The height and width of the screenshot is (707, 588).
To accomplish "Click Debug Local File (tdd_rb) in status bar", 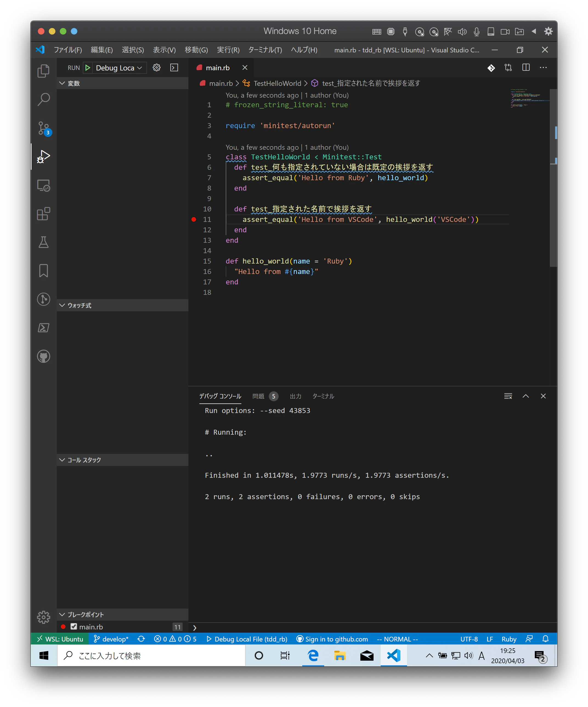I will (x=247, y=639).
